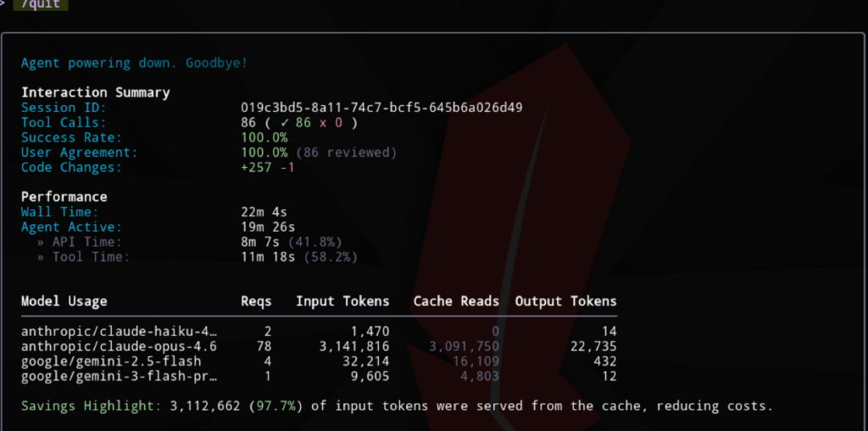Click the Input Tokens column header

pyautogui.click(x=342, y=301)
